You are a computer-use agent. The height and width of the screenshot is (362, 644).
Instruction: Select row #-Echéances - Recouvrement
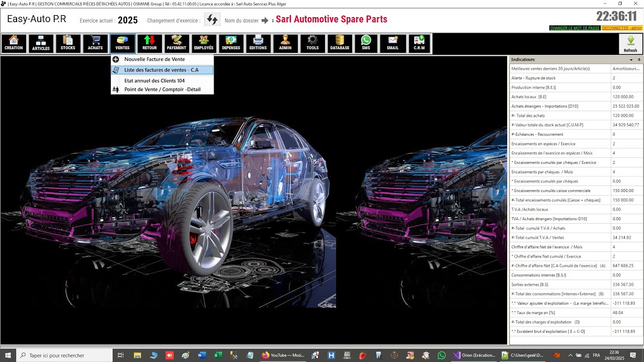576,134
